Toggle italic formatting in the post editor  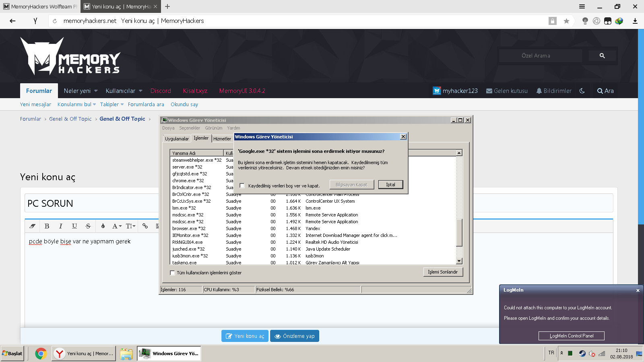61,226
